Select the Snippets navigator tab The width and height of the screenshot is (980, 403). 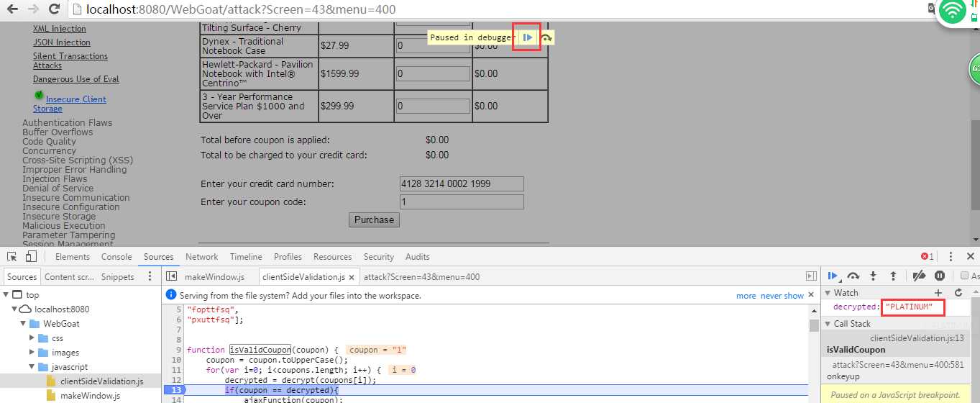click(x=117, y=277)
